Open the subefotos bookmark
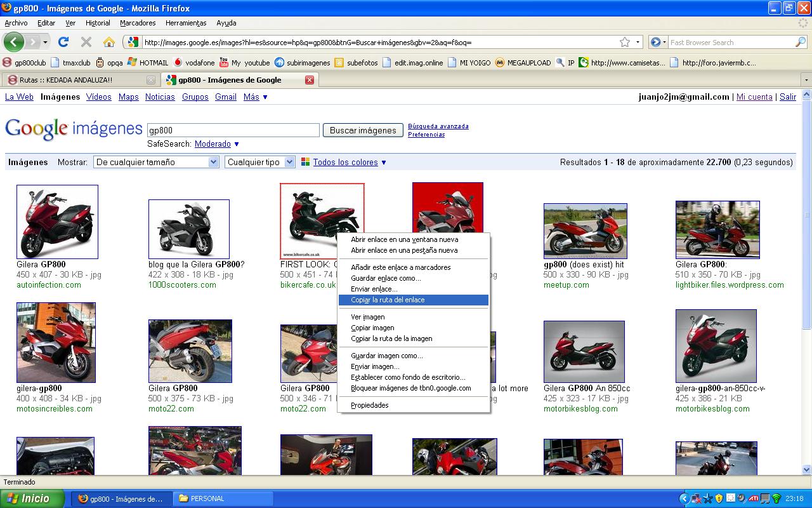Screen dimensions: 812x508 [357, 63]
